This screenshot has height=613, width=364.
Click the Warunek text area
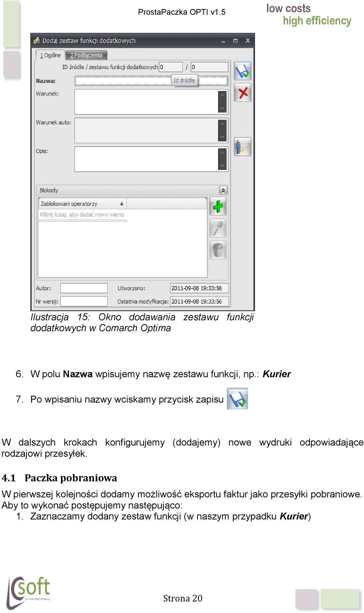(x=146, y=102)
